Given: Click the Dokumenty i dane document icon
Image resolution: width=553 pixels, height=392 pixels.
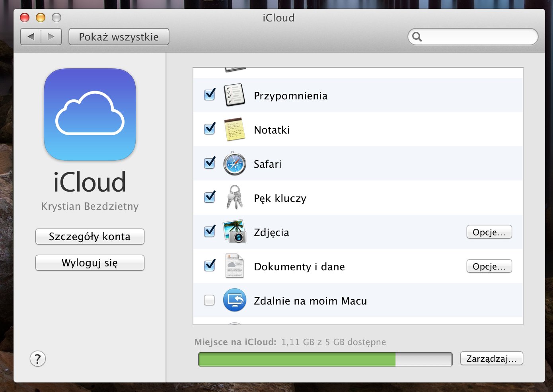Looking at the screenshot, I should [x=234, y=266].
